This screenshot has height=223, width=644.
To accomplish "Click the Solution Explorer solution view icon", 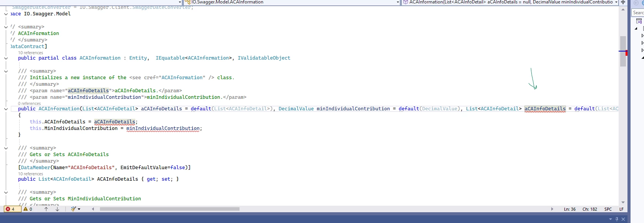I will (639, 21).
